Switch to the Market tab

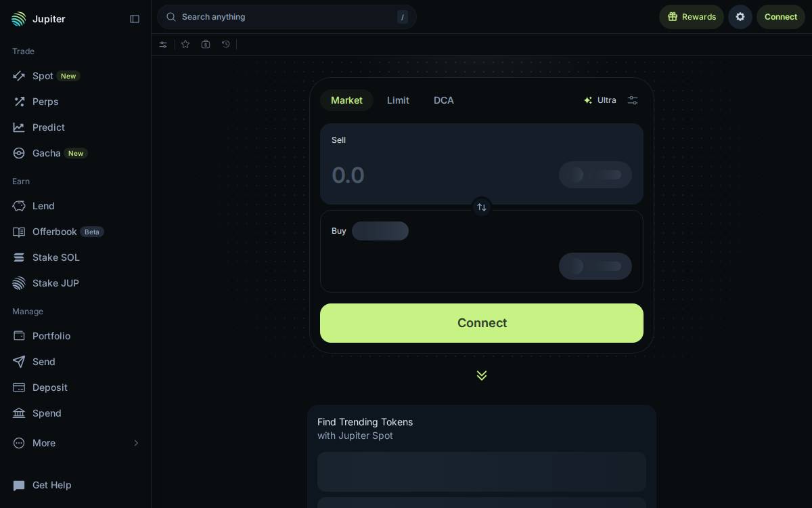tap(346, 100)
